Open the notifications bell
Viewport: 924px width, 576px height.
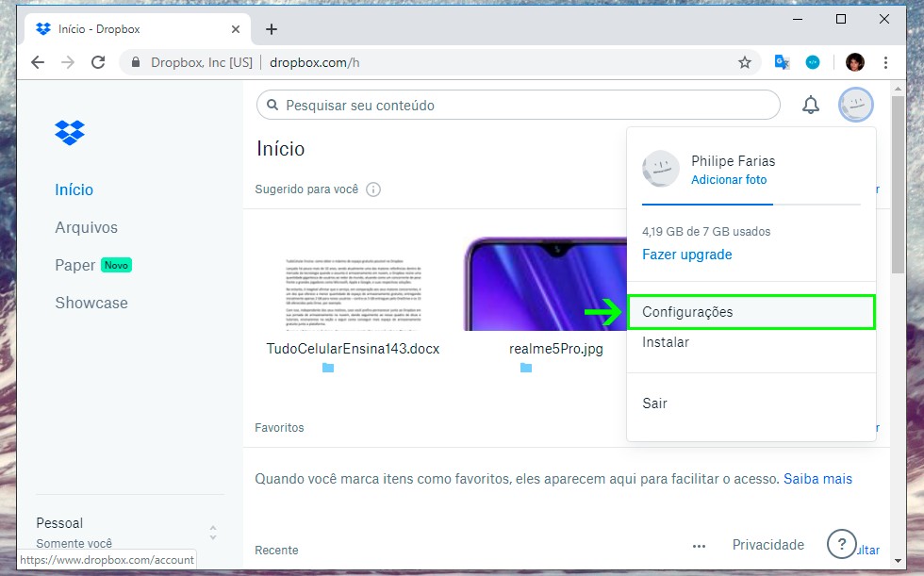[x=810, y=105]
